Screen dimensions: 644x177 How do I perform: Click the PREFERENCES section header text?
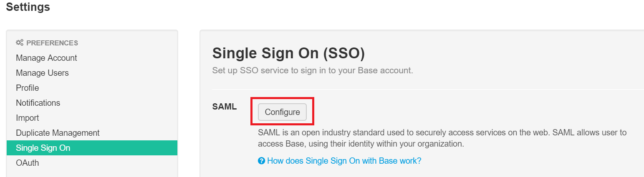(52, 43)
